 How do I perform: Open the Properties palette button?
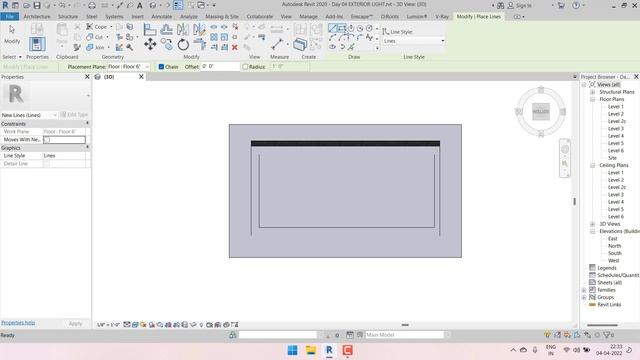point(37,44)
